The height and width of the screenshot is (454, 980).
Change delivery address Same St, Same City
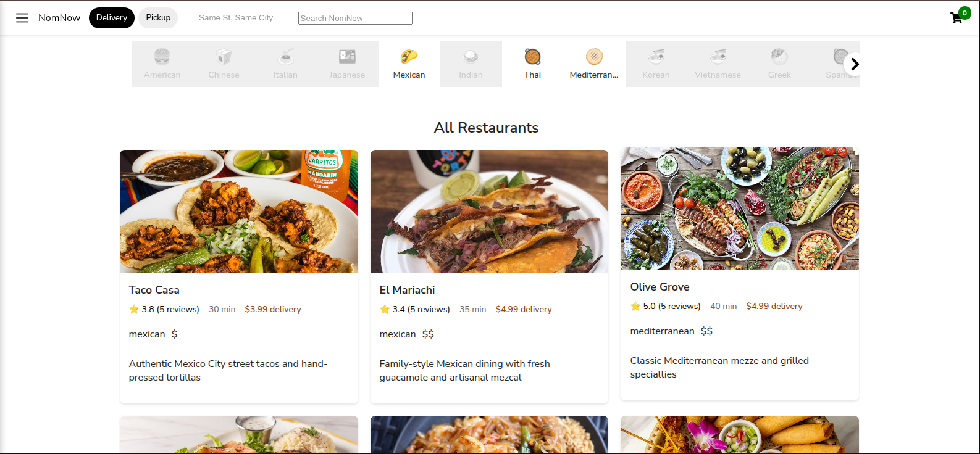(236, 18)
